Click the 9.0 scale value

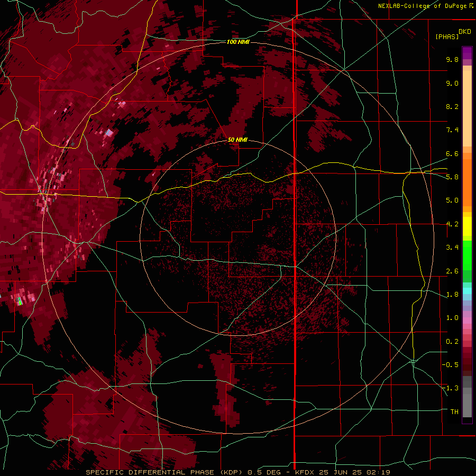[452, 83]
